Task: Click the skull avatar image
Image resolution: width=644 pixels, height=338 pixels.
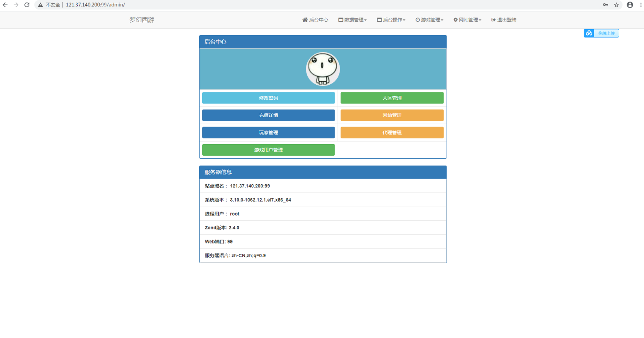Action: [323, 68]
